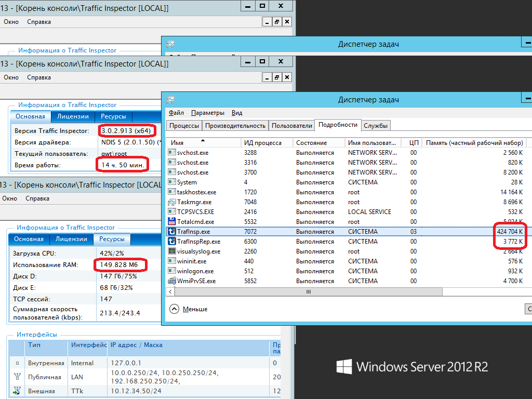
Task: Click the WmiPrvSE.exe process icon
Action: [171, 281]
